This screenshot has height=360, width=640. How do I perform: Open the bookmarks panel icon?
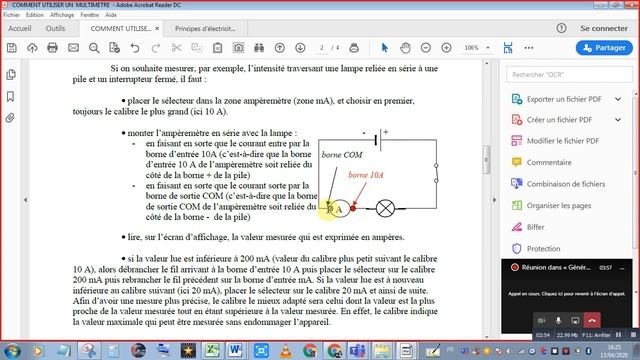[x=11, y=96]
